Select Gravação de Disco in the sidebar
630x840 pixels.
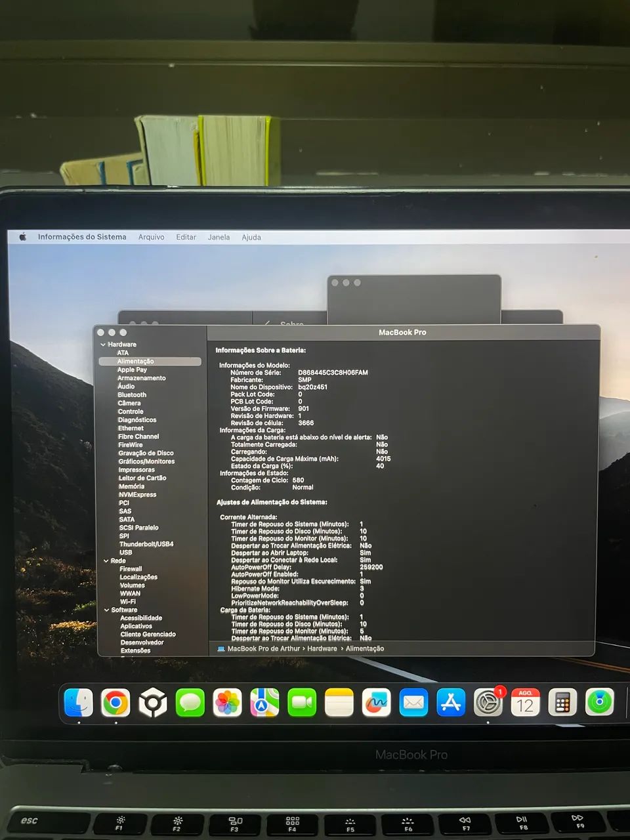point(146,453)
